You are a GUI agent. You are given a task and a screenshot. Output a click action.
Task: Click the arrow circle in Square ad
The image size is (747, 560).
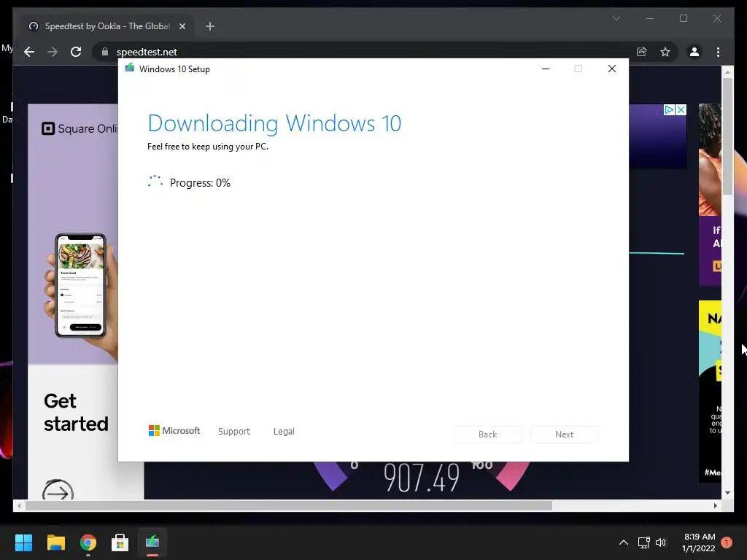[x=58, y=490]
